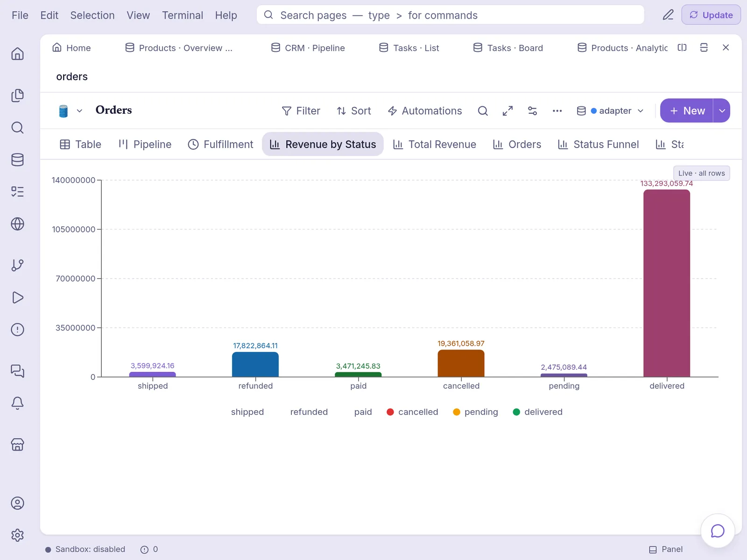Open the chat messages sidebar icon
Viewport: 747px width, 560px height.
tap(17, 371)
